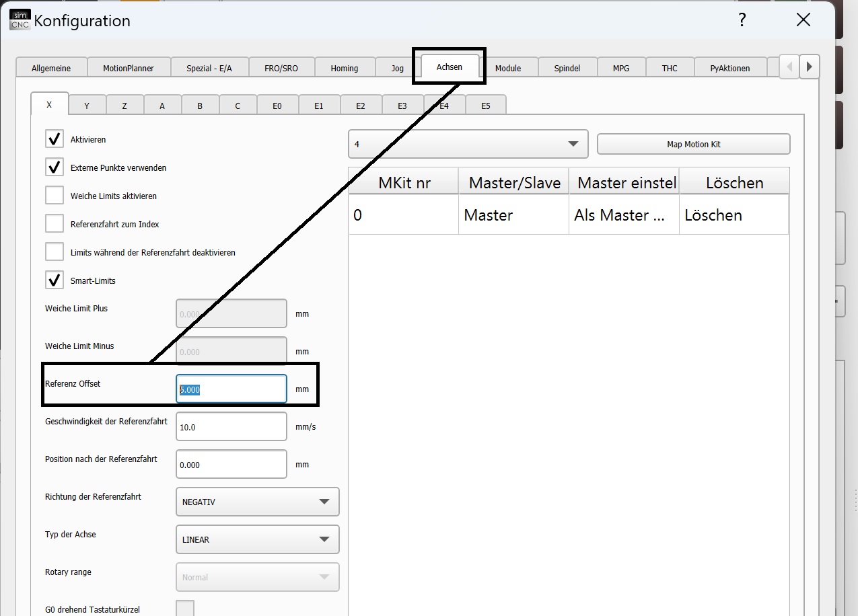Expand the Typ der Achse dropdown

point(257,539)
